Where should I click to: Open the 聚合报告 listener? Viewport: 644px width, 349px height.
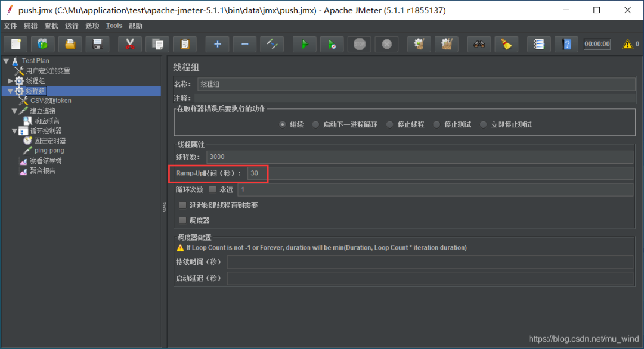(43, 170)
